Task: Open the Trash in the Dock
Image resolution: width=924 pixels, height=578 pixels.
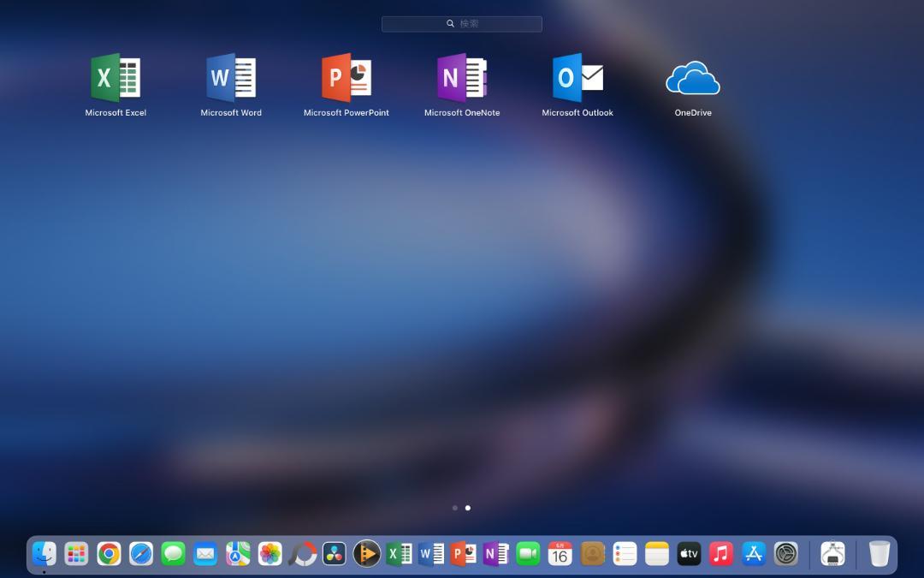Action: click(x=880, y=554)
